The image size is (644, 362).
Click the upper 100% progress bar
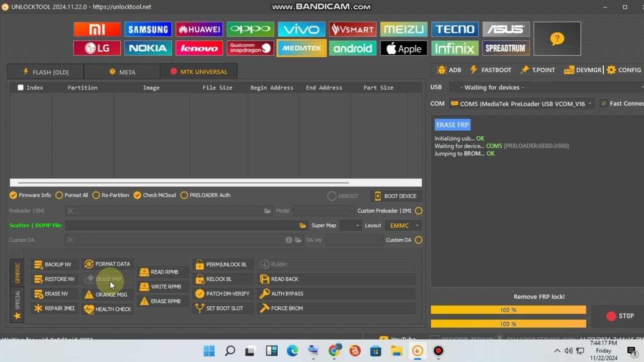tap(508, 310)
